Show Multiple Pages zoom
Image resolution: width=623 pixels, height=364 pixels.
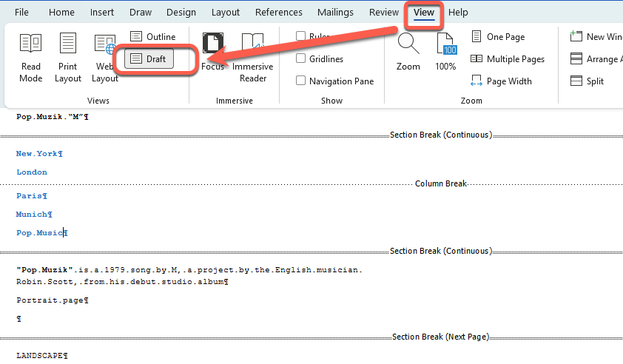coord(508,58)
